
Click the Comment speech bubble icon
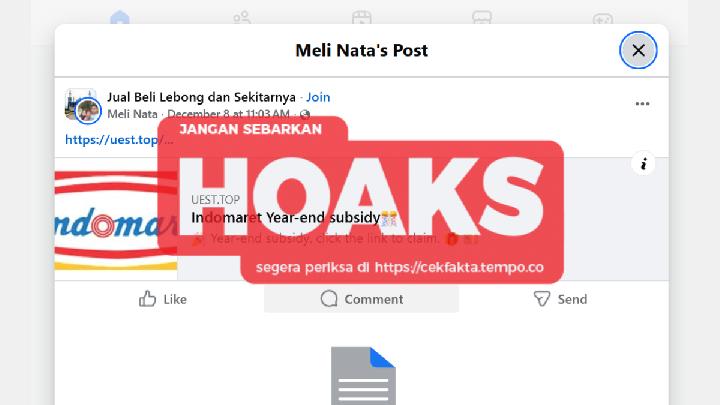[329, 299]
